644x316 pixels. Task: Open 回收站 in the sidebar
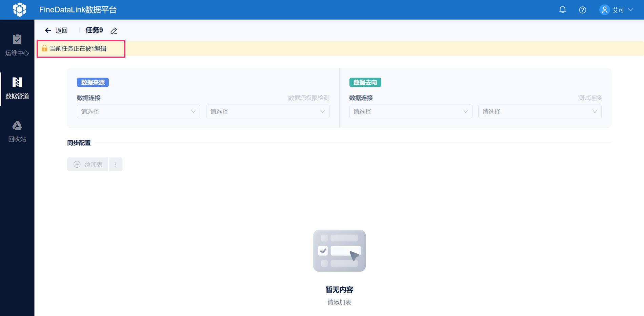17,131
